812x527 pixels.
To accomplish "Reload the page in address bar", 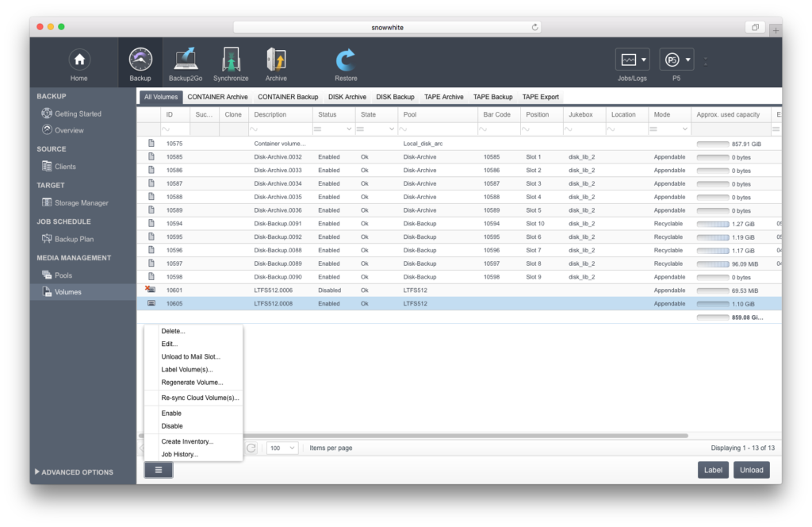I will [x=535, y=27].
